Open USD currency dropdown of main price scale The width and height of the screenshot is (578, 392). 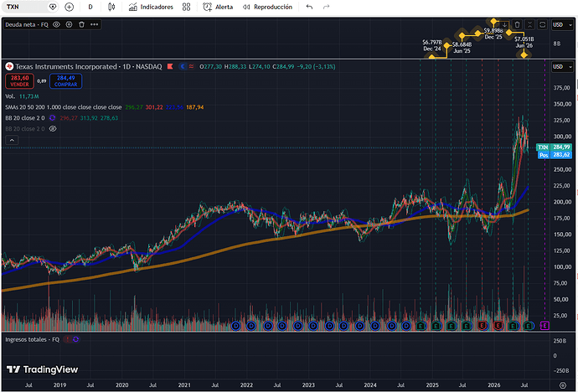coord(562,67)
